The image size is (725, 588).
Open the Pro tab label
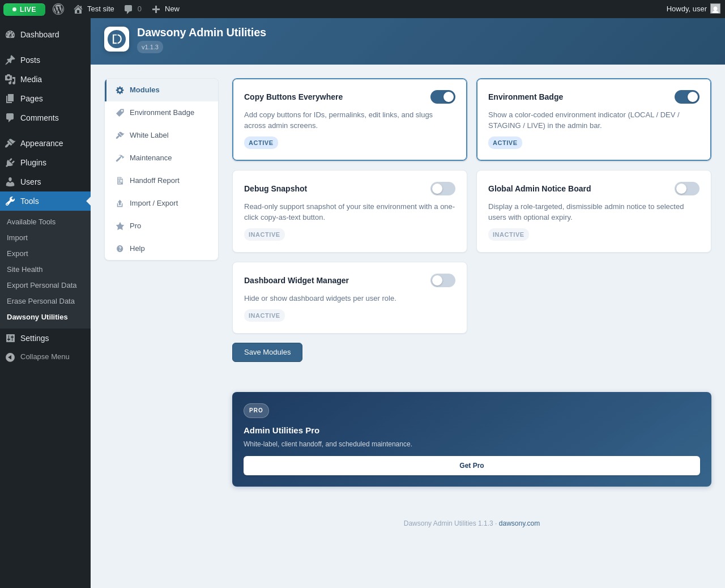pos(135,226)
